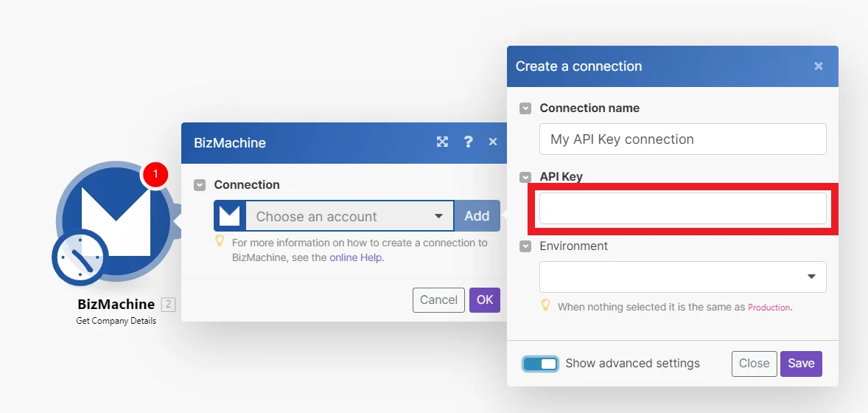Image resolution: width=868 pixels, height=413 pixels.
Task: Click the red notification badge showing 1
Action: (155, 175)
